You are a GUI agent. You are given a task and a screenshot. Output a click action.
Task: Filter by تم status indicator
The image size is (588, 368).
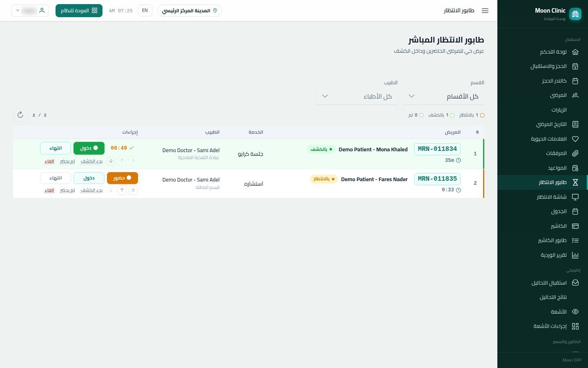pos(416,115)
